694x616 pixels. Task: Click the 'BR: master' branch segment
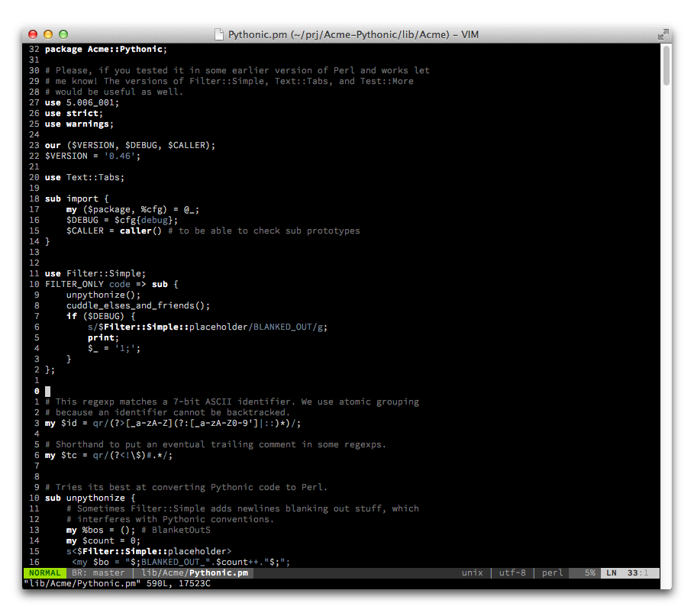(x=98, y=572)
